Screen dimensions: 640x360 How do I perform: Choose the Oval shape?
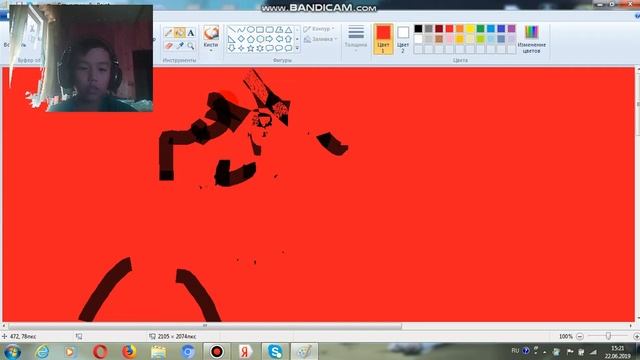(250, 30)
